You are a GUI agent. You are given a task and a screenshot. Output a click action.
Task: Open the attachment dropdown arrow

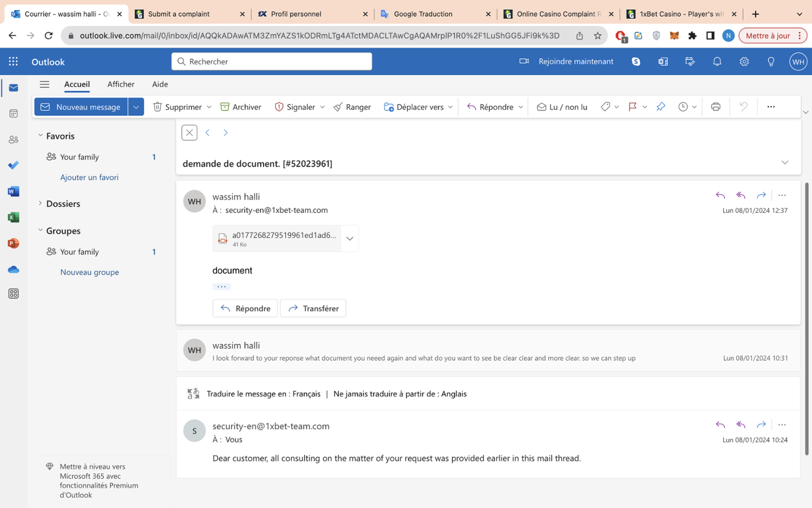point(350,239)
